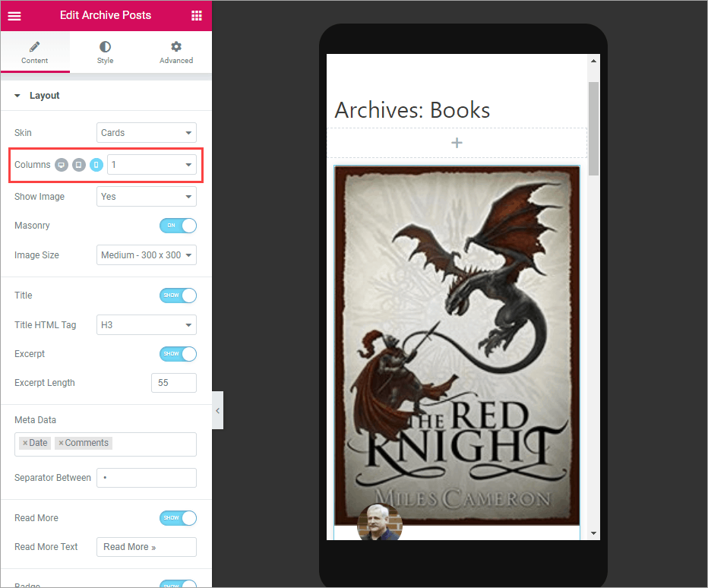The height and width of the screenshot is (588, 708).
Task: Open the Title HTML Tag dropdown
Action: [147, 324]
